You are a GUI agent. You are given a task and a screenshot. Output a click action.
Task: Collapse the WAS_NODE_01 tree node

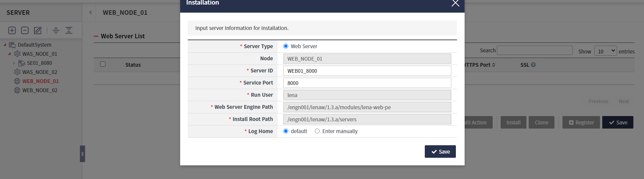[9, 54]
